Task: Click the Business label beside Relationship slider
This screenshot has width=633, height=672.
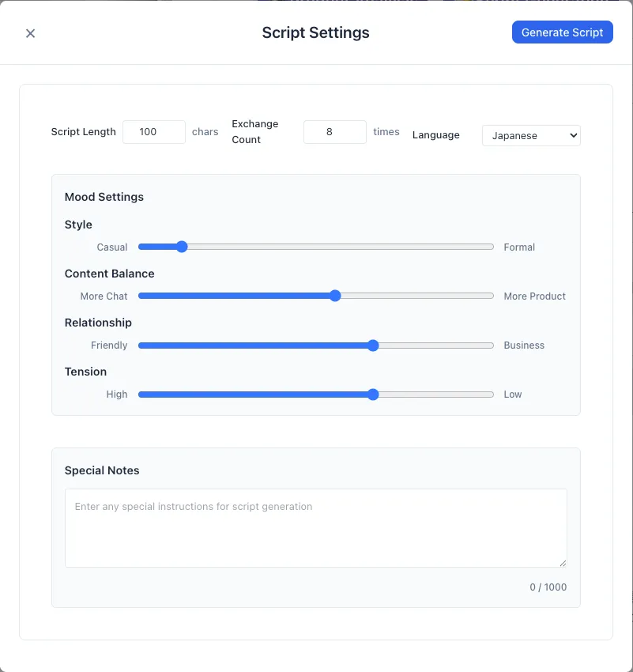Action: (x=524, y=345)
